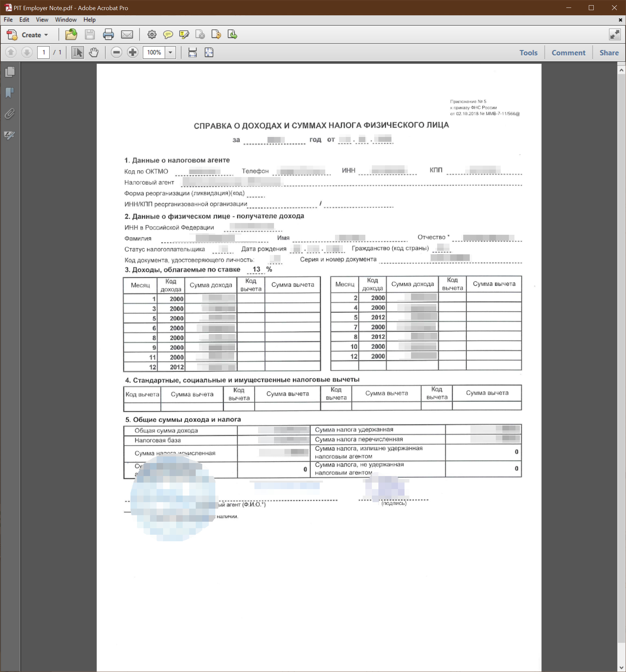Click the vertical scrollbar up arrow
The image size is (626, 672).
click(621, 70)
